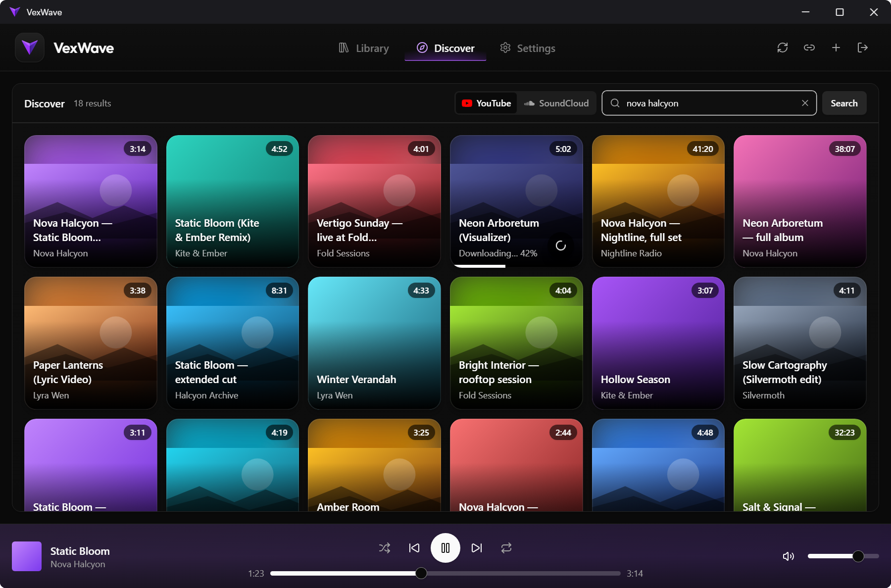Adjust the volume slider

coord(843,556)
